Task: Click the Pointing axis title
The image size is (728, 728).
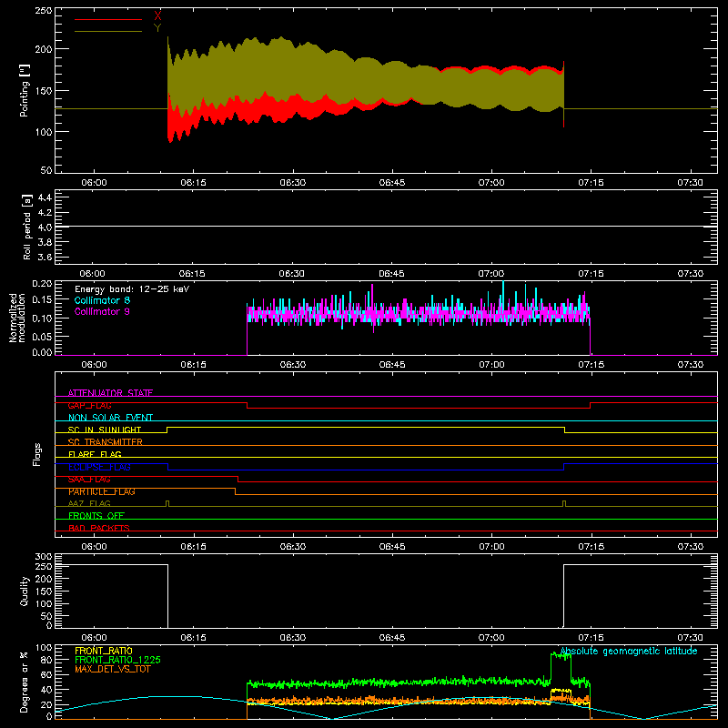Action: (x=25, y=90)
